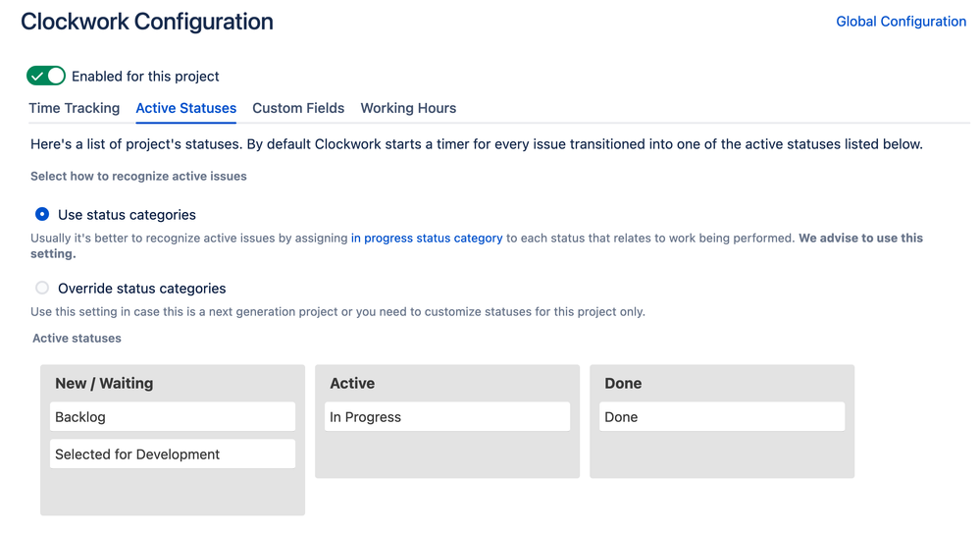
Task: Click the In Progress status card
Action: click(x=446, y=416)
